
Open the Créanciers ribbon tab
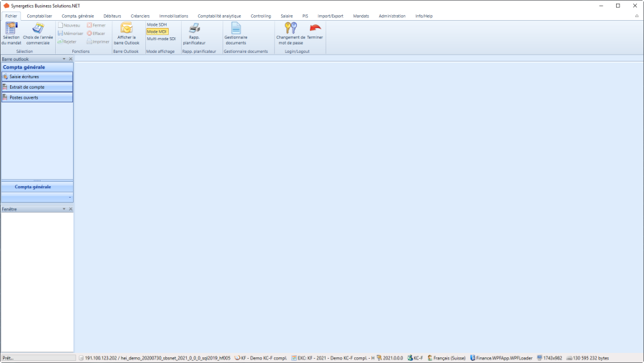pyautogui.click(x=140, y=16)
